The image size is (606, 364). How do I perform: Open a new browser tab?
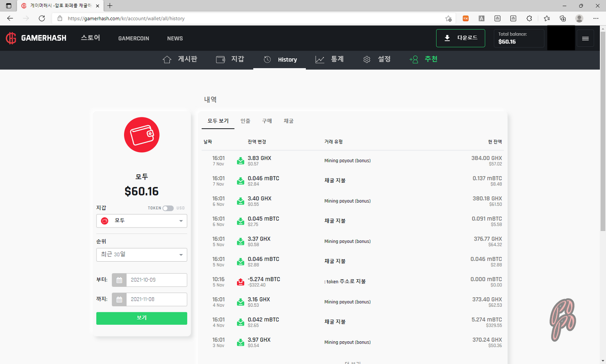(110, 6)
